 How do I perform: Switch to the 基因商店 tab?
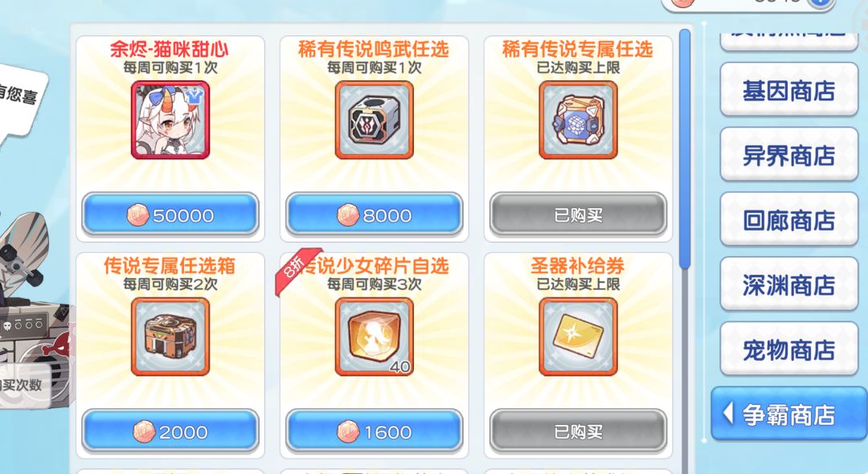click(x=789, y=90)
